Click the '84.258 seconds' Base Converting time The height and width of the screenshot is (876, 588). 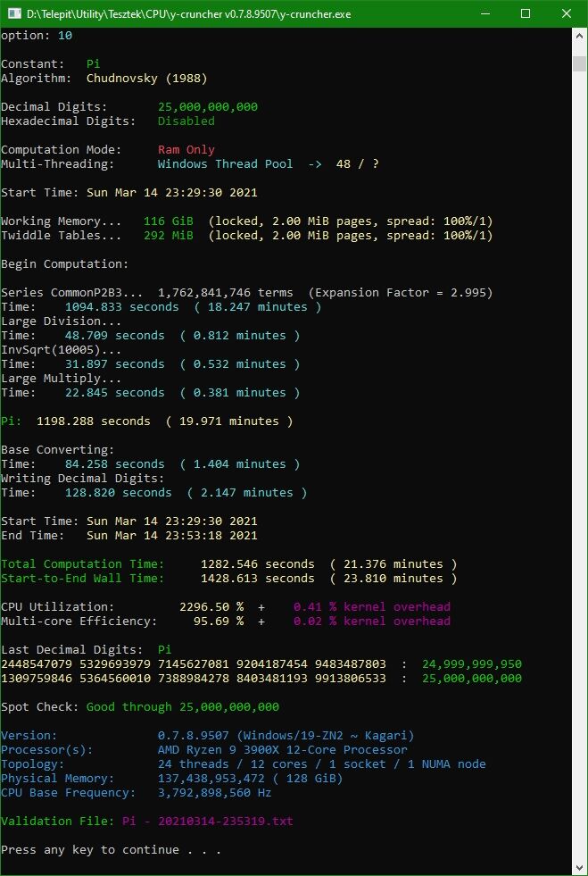click(x=114, y=464)
